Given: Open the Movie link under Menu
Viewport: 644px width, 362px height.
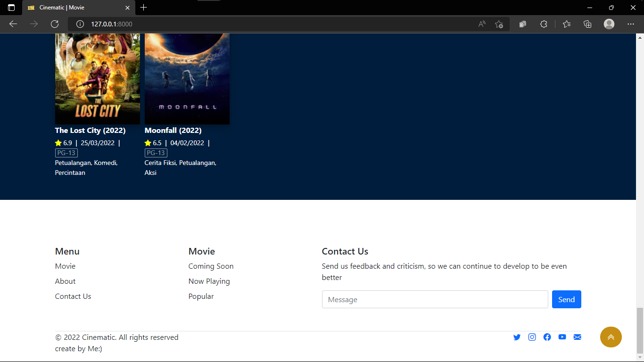Looking at the screenshot, I should [x=65, y=266].
